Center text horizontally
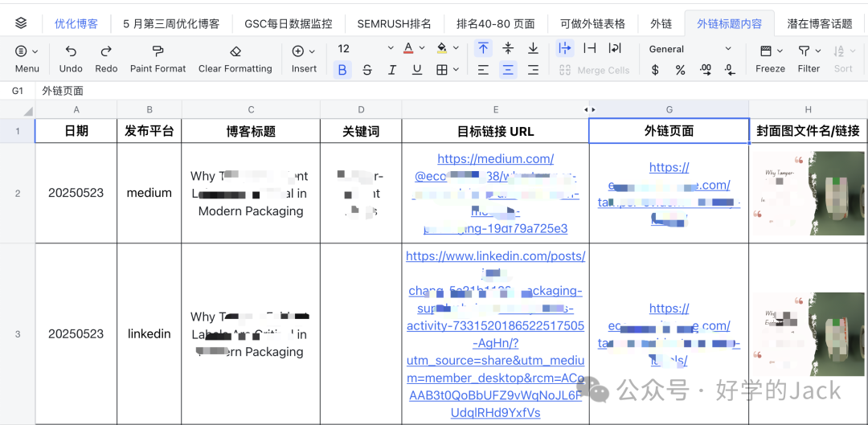 click(508, 70)
